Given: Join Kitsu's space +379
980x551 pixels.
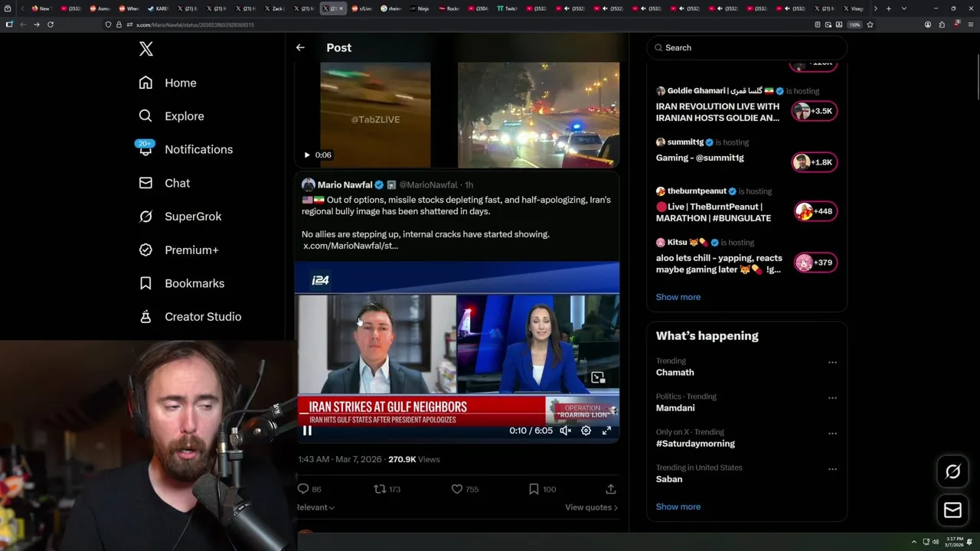Looking at the screenshot, I should [815, 262].
